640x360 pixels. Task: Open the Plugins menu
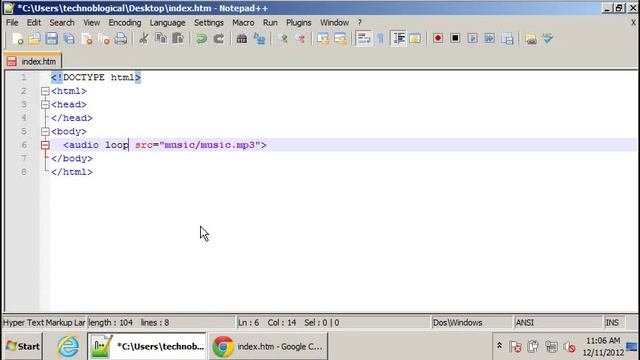pos(298,22)
